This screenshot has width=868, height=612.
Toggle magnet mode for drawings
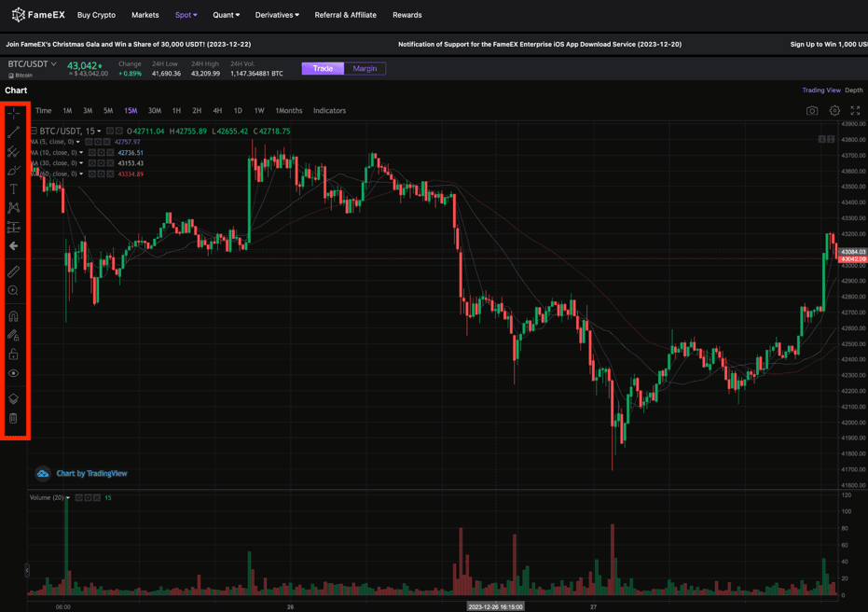[14, 316]
